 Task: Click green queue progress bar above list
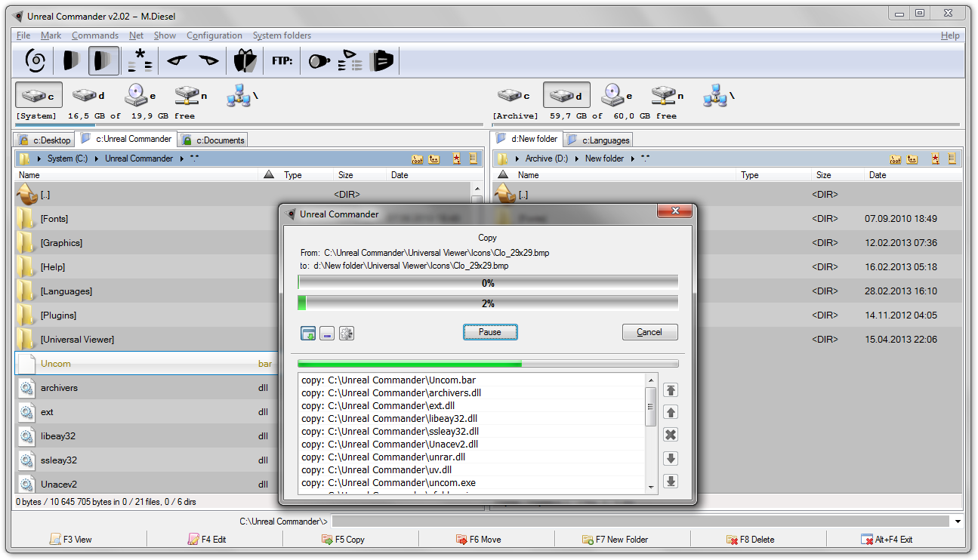tap(488, 364)
